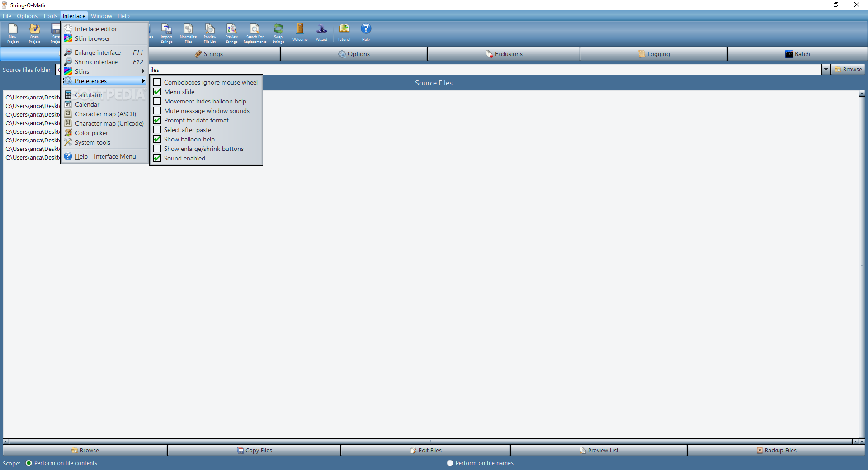This screenshot has height=470, width=868.
Task: Click the Import Strings toolbar icon
Action: [x=166, y=33]
